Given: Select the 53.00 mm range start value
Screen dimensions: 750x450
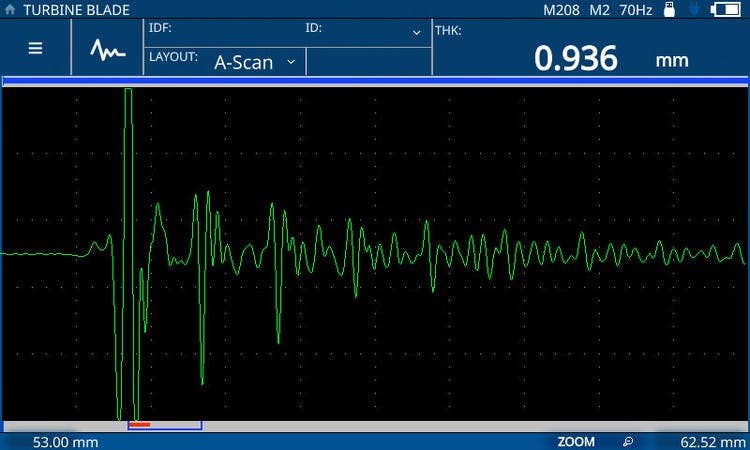Looking at the screenshot, I should (x=65, y=441).
